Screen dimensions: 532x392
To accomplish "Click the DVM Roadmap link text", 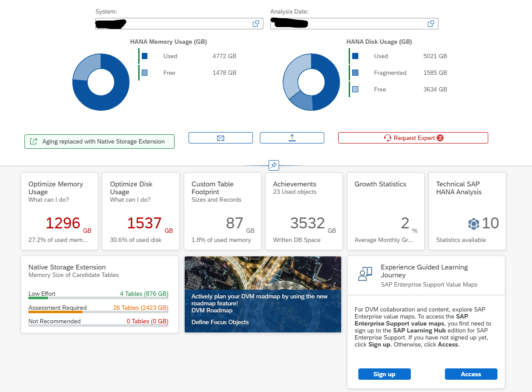I will (x=212, y=310).
